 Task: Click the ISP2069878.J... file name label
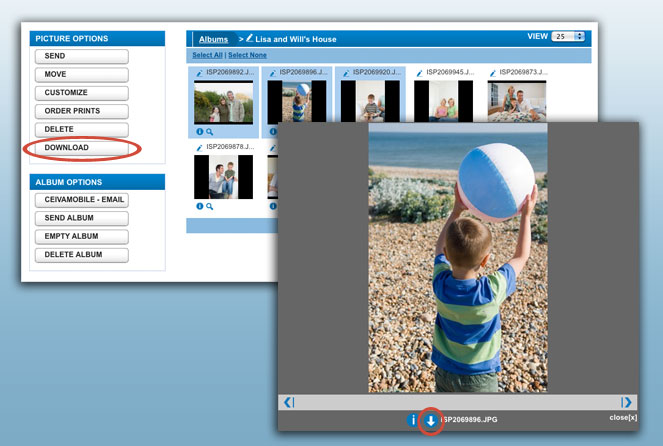pyautogui.click(x=230, y=147)
